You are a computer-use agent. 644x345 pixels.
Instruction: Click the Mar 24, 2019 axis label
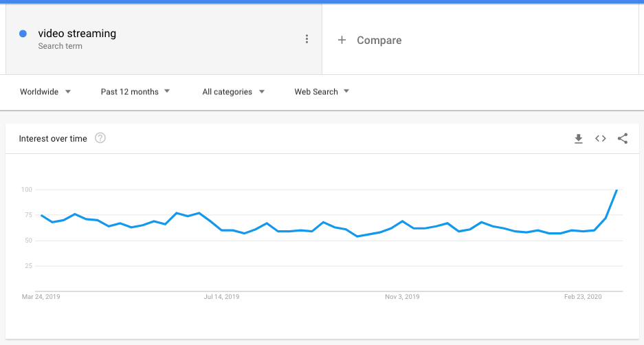tap(41, 297)
